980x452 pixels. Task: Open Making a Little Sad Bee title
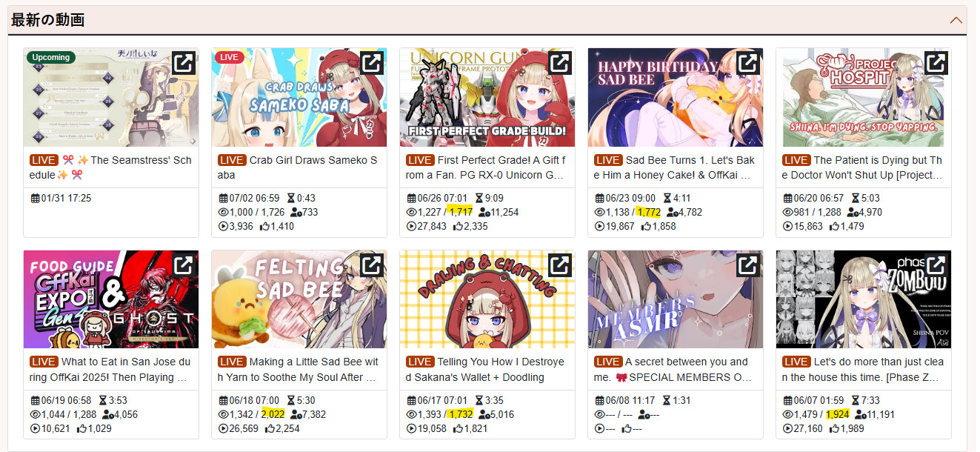pyautogui.click(x=313, y=370)
